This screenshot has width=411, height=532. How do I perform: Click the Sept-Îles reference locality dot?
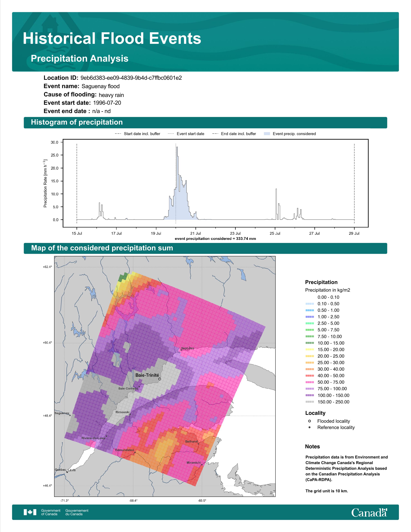[x=181, y=350]
